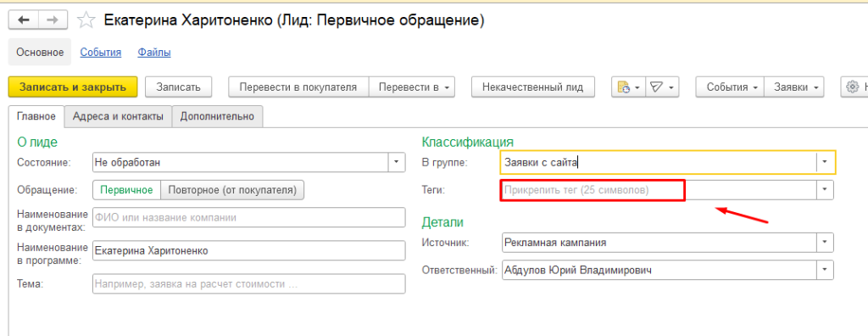This screenshot has height=336, width=868.
Task: Click the Наименование в документах field
Action: [x=249, y=218]
